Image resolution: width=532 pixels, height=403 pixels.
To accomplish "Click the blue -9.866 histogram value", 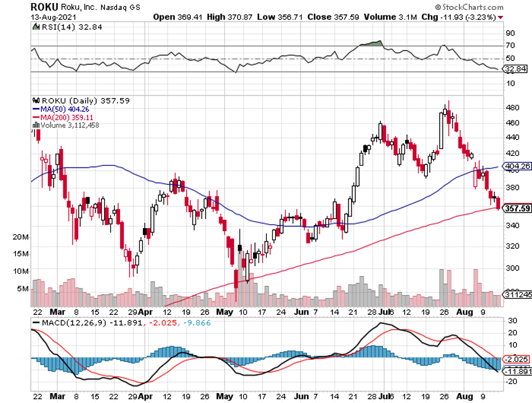I will pos(197,322).
